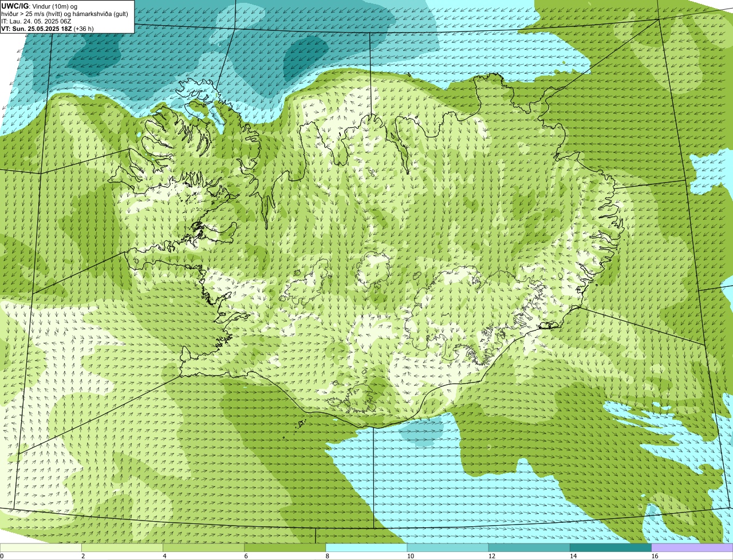
Task: Click the "UWC/IG: Vindur (10m) og" title line
Action: coord(38,6)
